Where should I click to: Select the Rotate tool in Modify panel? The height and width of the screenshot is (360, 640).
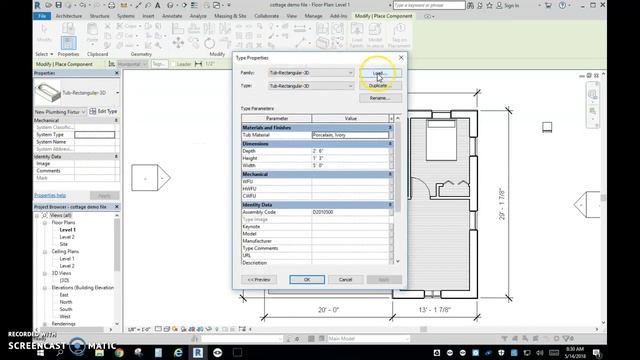(x=209, y=43)
